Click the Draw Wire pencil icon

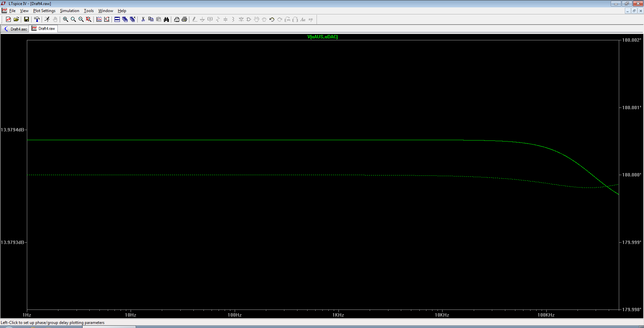[195, 19]
